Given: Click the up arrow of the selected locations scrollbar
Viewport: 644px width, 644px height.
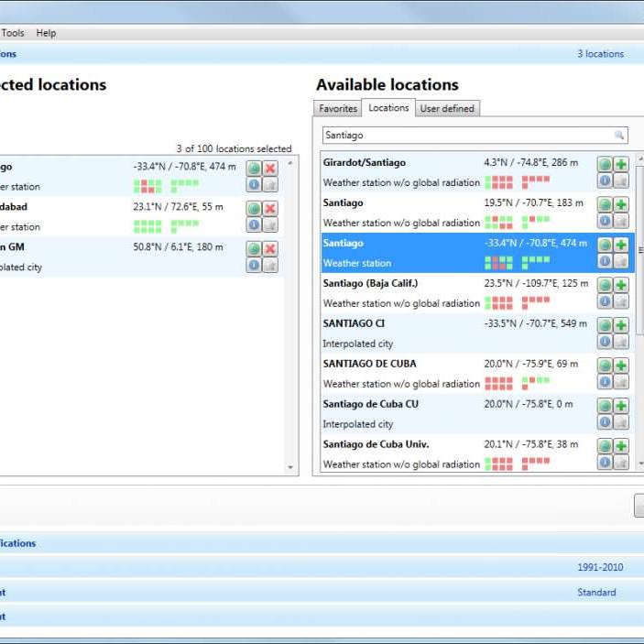Looking at the screenshot, I should pyautogui.click(x=290, y=163).
